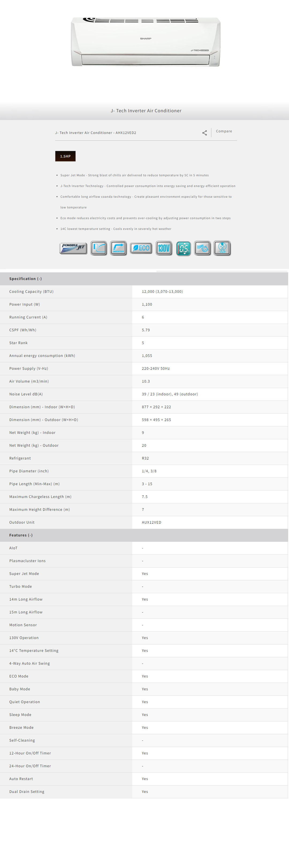
Task: Select the ECO mode feature icon
Action: click(141, 248)
